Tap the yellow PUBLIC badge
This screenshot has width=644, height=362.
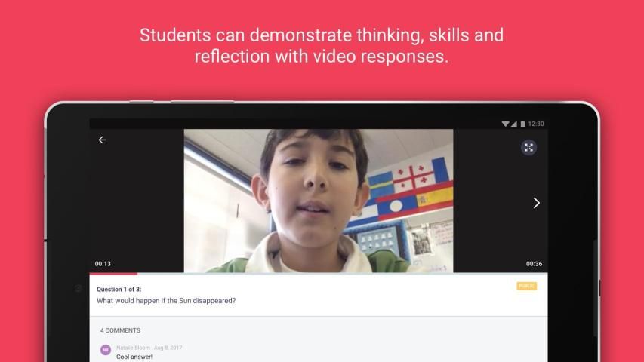(x=526, y=286)
